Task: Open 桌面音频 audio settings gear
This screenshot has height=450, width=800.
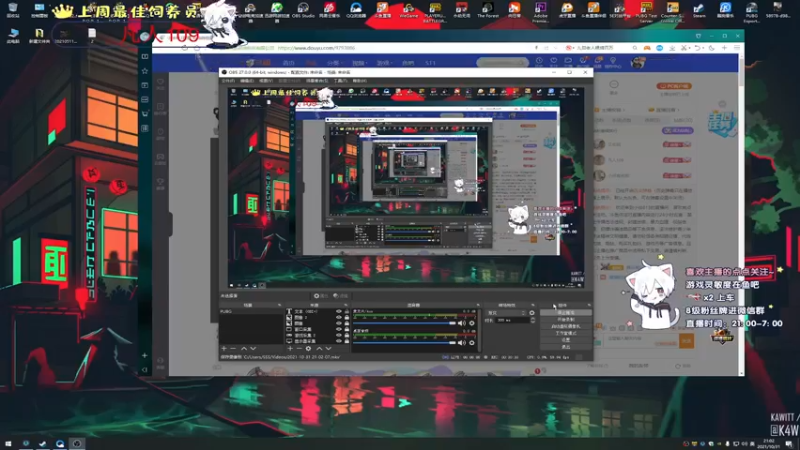Action: click(x=471, y=342)
